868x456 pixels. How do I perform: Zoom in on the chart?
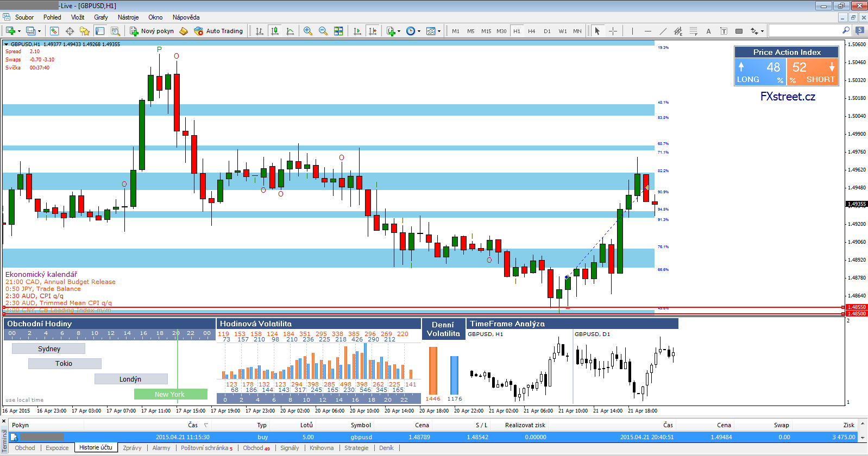(308, 31)
